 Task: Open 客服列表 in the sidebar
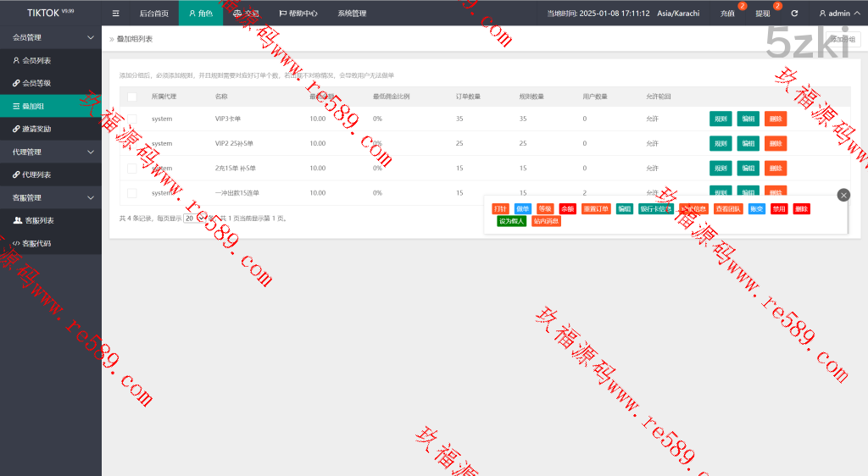[x=39, y=220]
